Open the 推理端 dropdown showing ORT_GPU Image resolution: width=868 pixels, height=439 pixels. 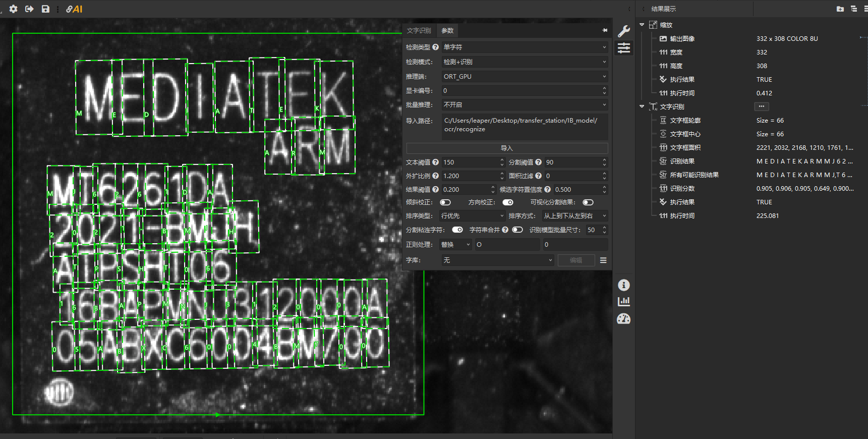[525, 76]
